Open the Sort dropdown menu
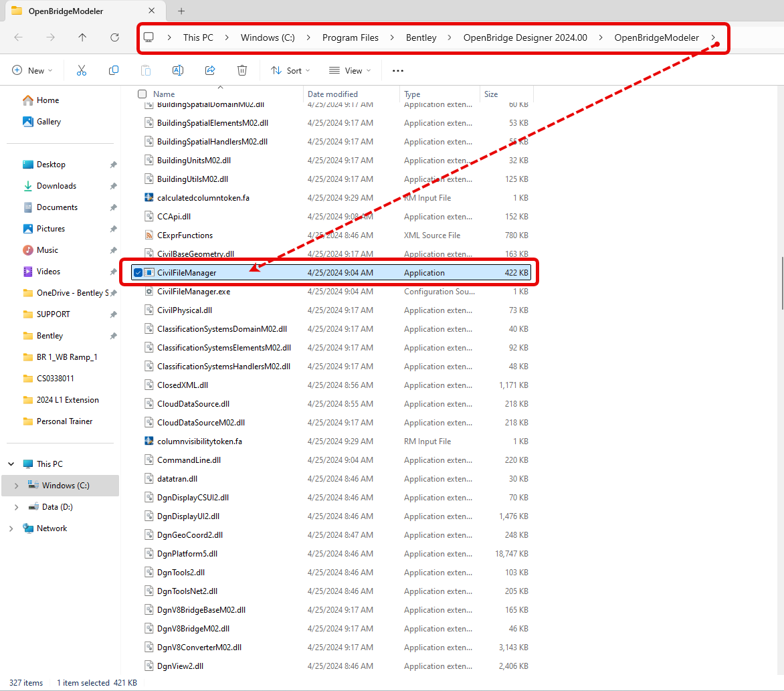This screenshot has height=691, width=784. click(290, 70)
